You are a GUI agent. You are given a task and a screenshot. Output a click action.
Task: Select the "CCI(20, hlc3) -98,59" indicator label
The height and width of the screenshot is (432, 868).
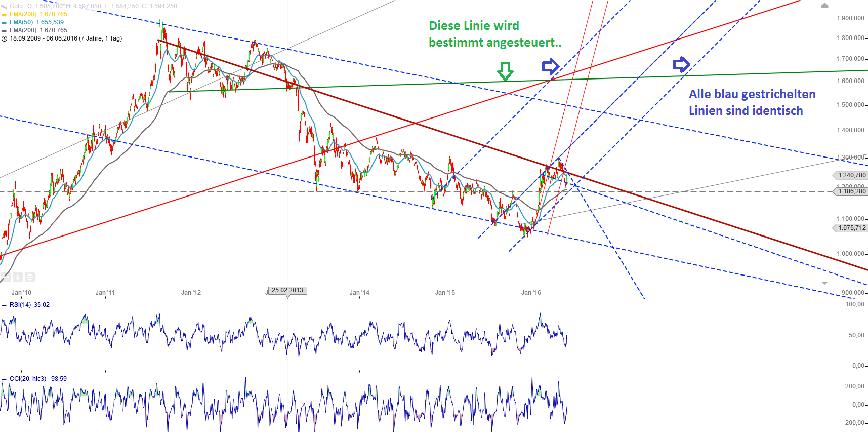pyautogui.click(x=38, y=379)
